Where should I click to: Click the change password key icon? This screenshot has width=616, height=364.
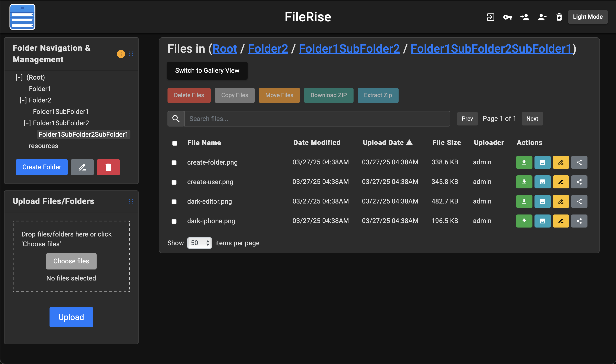(508, 17)
